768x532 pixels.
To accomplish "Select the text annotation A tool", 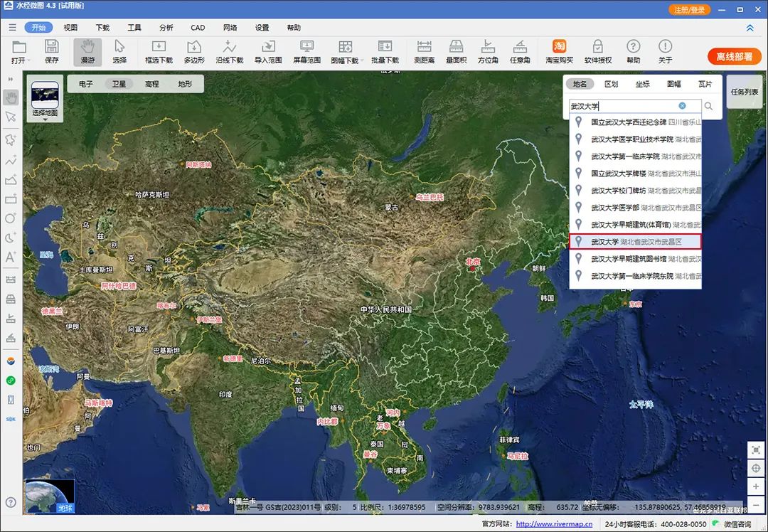I will click(x=11, y=257).
